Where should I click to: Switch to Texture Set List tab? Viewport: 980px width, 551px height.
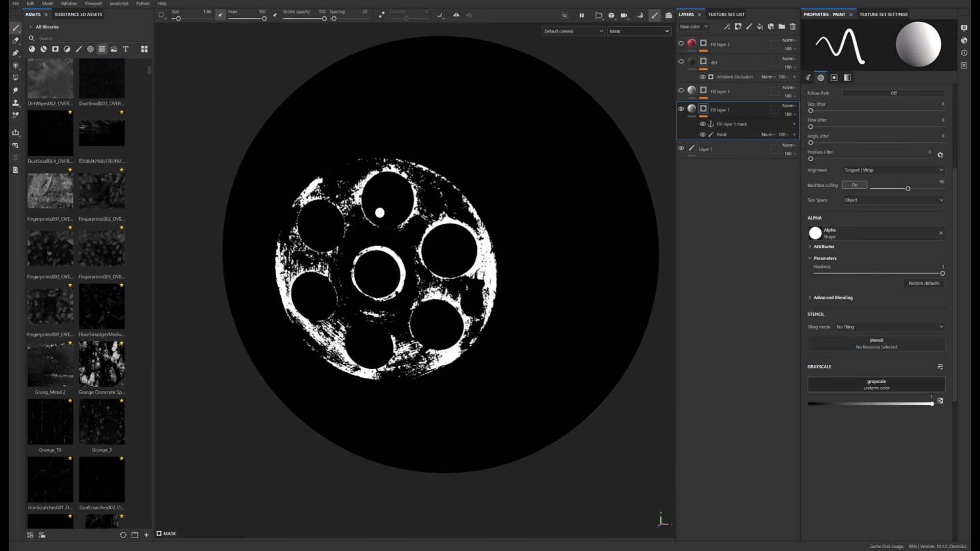726,14
